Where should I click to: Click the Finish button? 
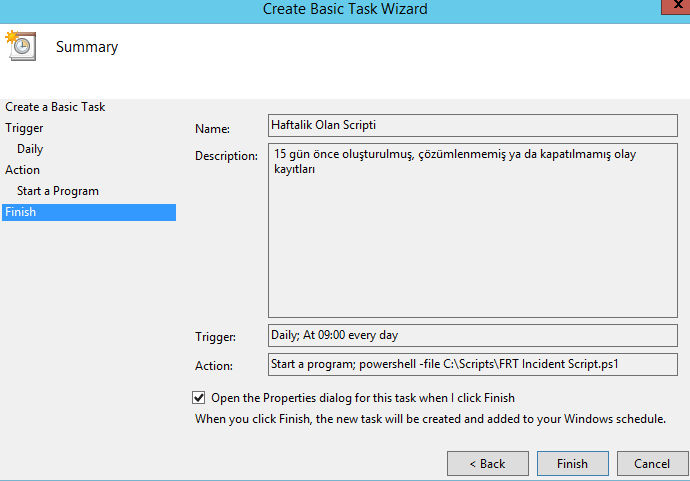tap(573, 463)
